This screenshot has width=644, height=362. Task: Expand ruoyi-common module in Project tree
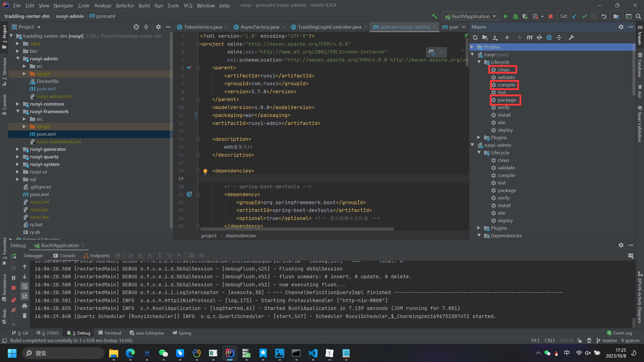17,104
